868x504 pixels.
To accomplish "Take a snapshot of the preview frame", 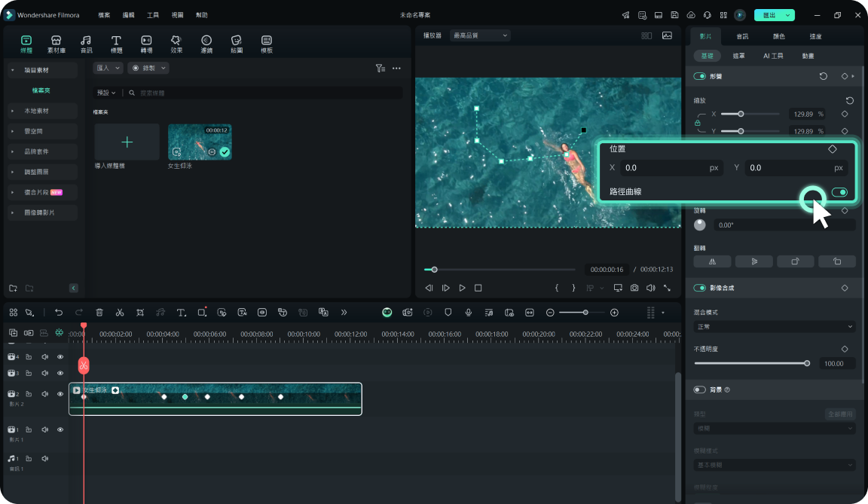I will (634, 288).
